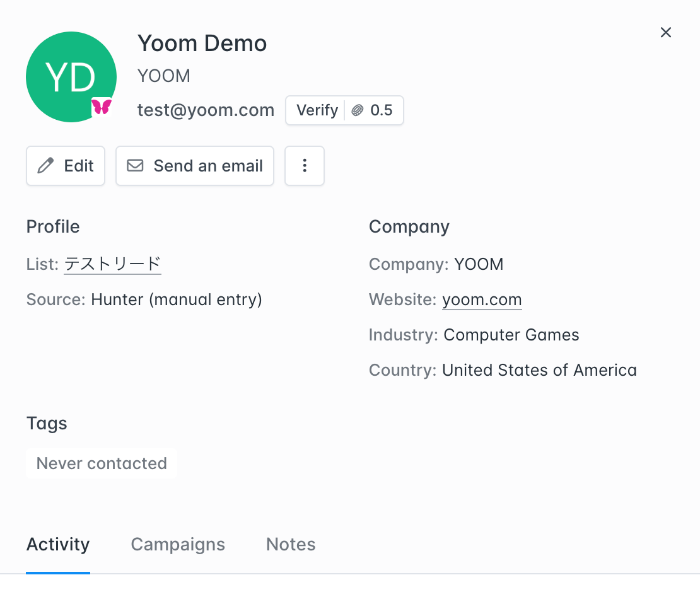Click the Yoom Demo contact name
The image size is (700, 604).
[202, 44]
